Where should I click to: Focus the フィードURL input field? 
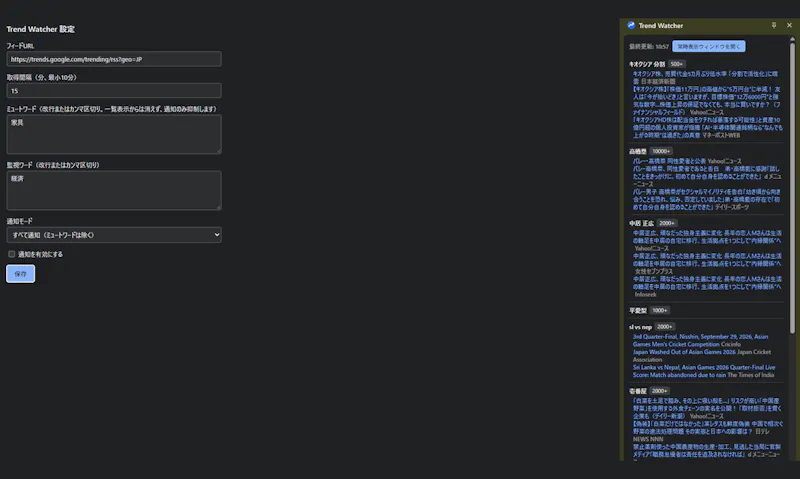coord(114,59)
